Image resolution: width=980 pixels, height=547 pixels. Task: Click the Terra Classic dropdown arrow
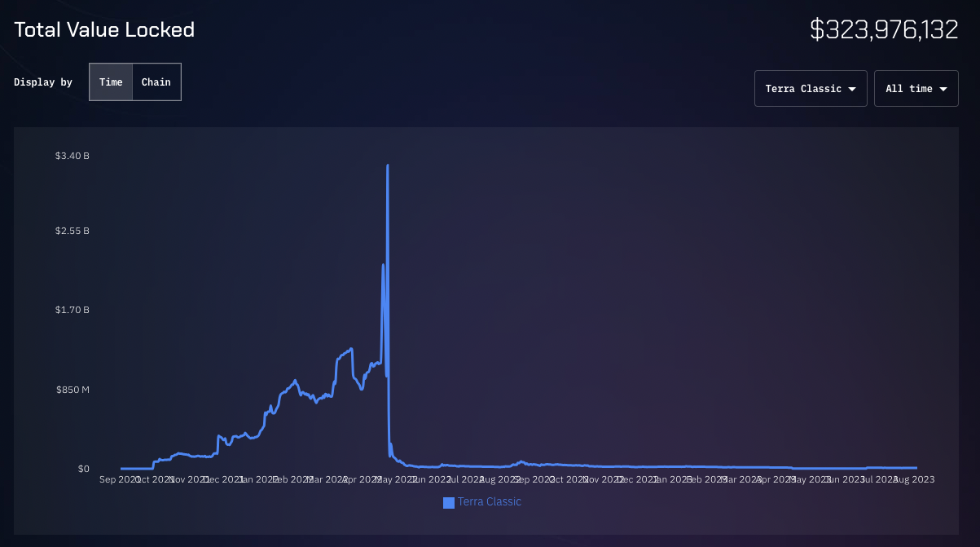tap(852, 89)
